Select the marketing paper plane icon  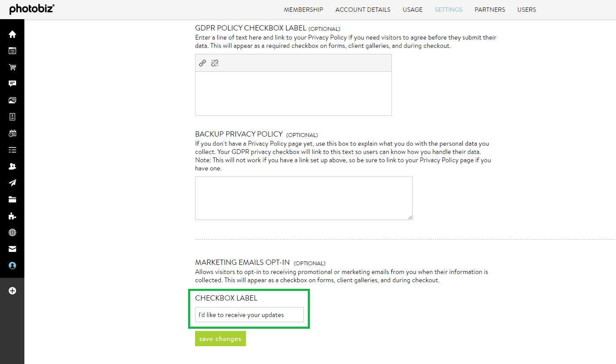click(x=12, y=183)
